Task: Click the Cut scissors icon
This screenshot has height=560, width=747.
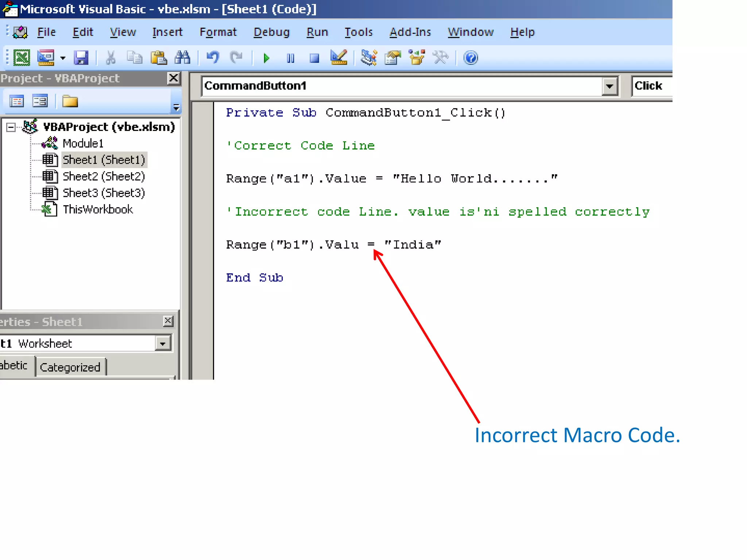Action: (x=111, y=58)
